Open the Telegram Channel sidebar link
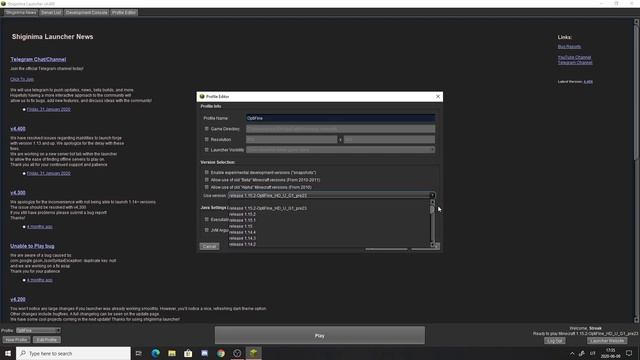The height and width of the screenshot is (360, 640). pyautogui.click(x=575, y=62)
